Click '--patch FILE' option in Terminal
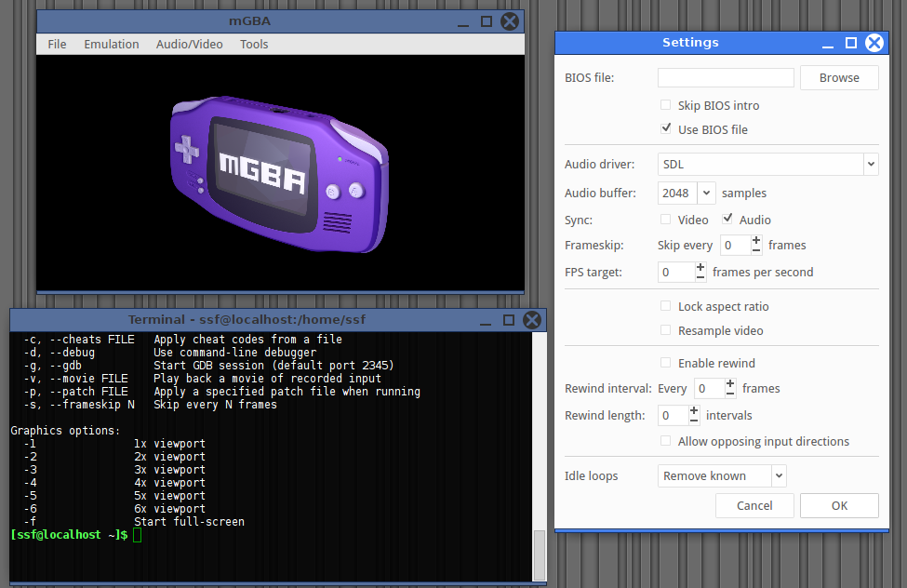Viewport: 907px width, 588px height. pyautogui.click(x=89, y=392)
